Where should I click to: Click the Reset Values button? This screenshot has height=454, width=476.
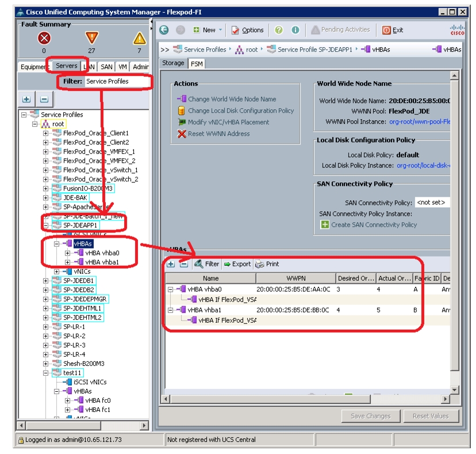(431, 416)
